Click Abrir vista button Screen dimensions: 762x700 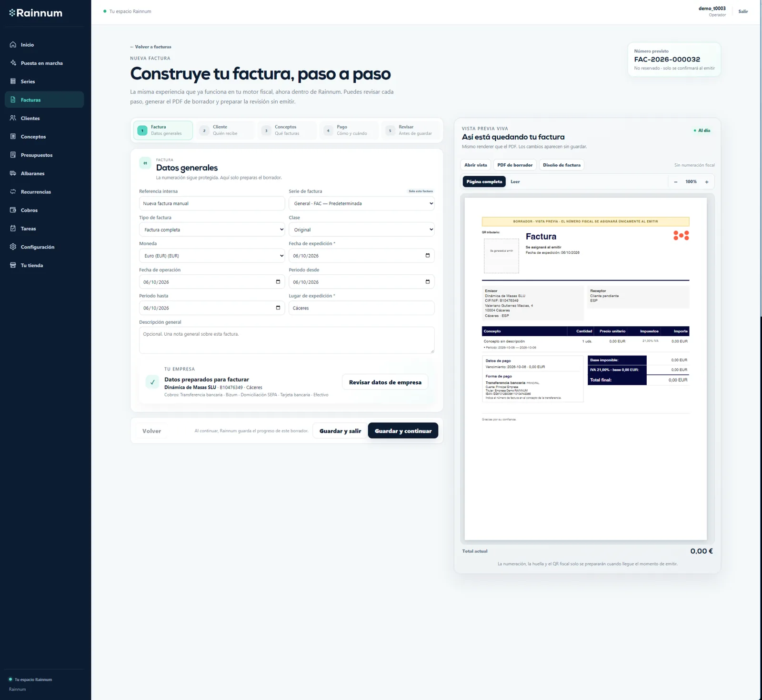click(x=475, y=165)
